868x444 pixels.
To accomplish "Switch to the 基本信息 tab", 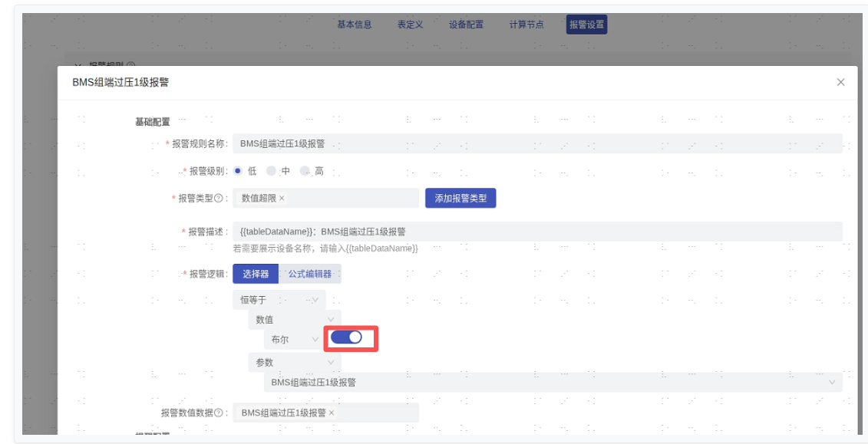I will pyautogui.click(x=355, y=25).
